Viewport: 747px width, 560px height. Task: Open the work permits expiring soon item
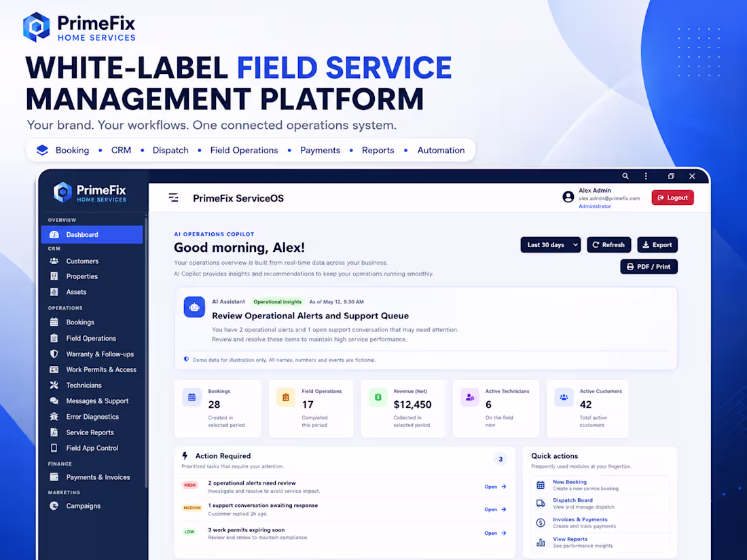pos(344,534)
